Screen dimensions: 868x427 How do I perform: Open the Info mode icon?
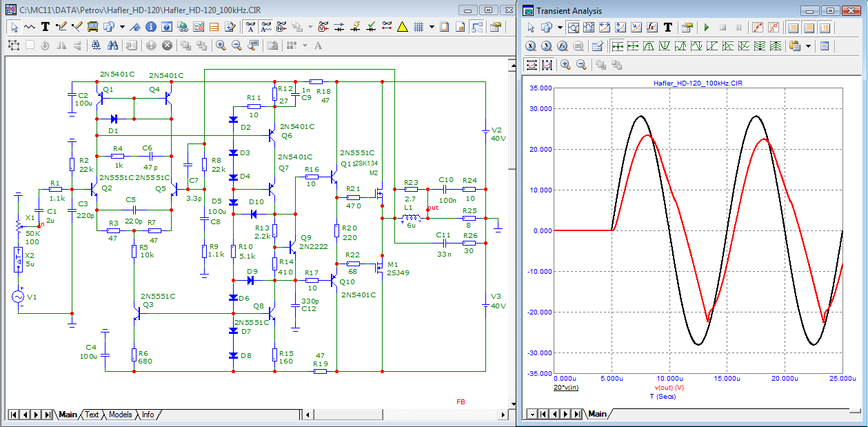151,27
